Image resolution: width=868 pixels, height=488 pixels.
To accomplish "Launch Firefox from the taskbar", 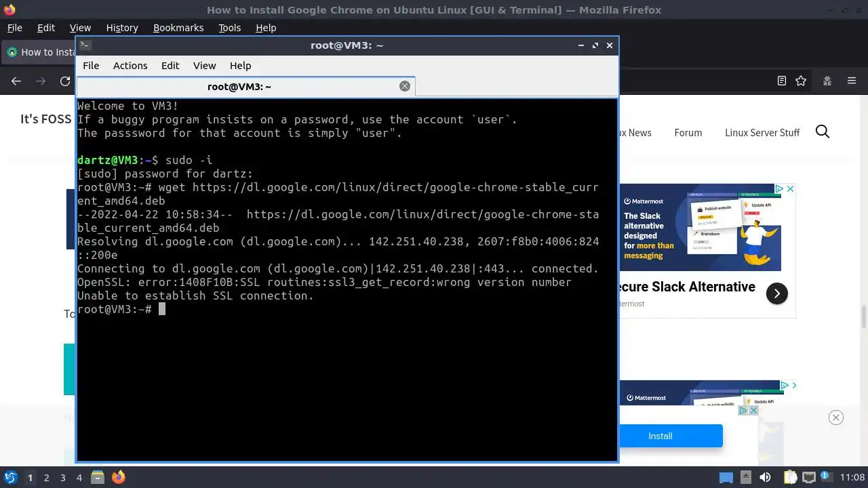I will [119, 478].
